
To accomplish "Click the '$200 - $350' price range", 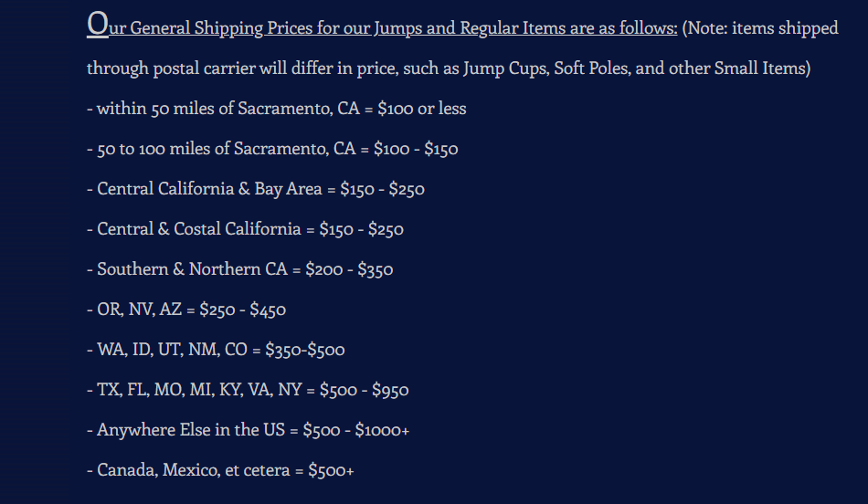I will [349, 269].
